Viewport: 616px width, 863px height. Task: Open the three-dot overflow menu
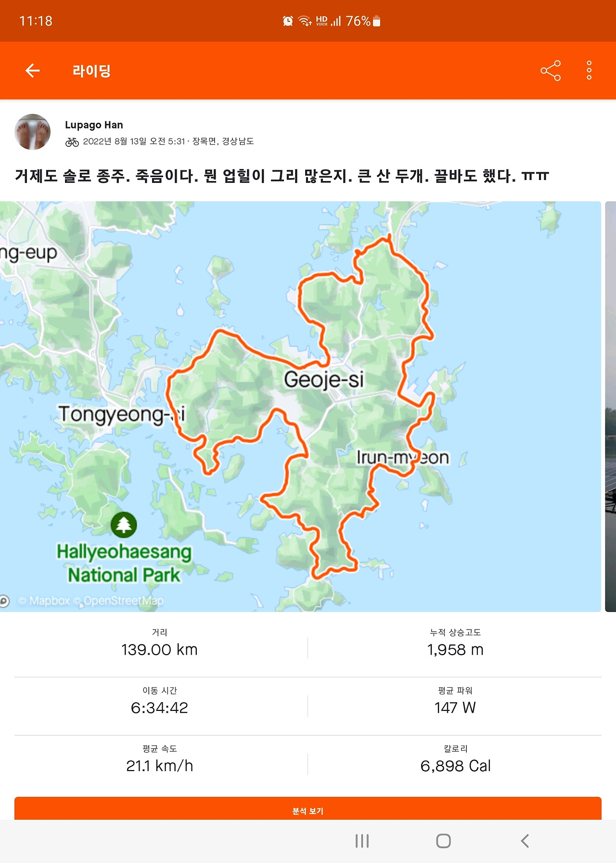[x=588, y=71]
